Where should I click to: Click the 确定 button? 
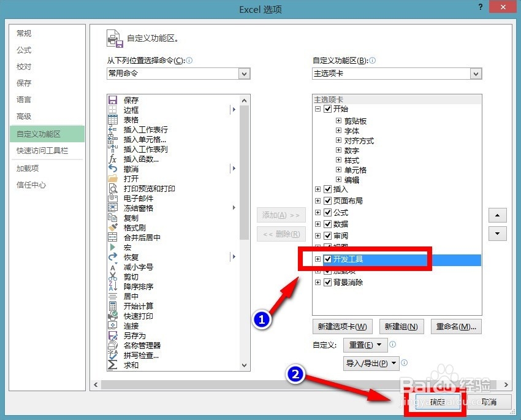437,402
